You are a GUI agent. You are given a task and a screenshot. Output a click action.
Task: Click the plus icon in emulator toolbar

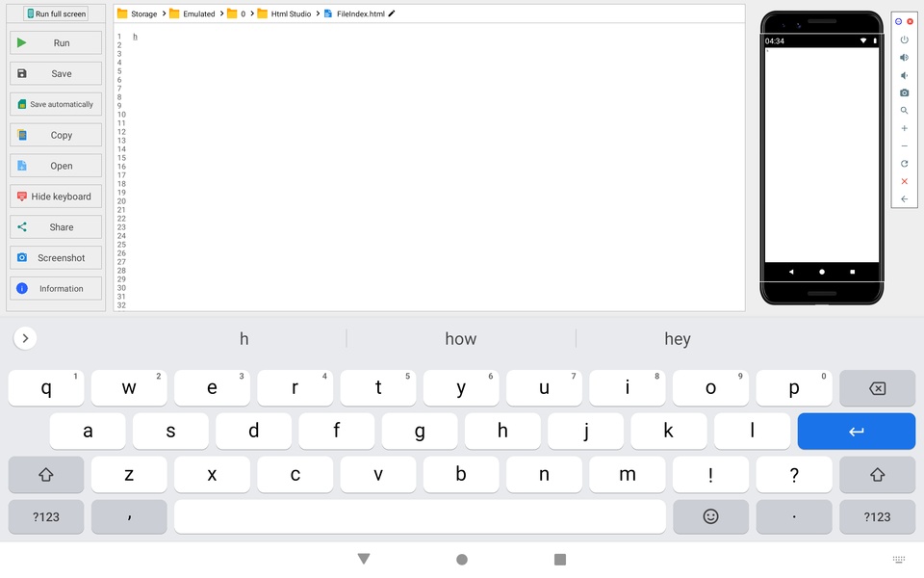pos(904,128)
